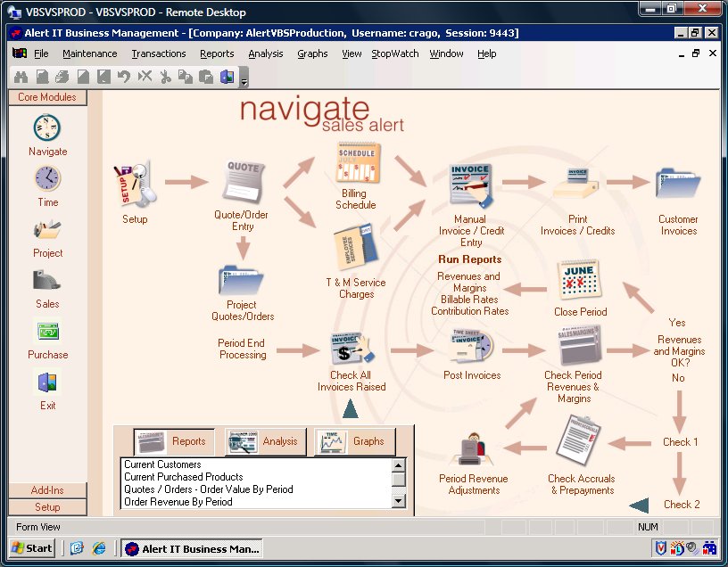Select Alert IT Business Man... taskbar button
Image resolution: width=728 pixels, height=567 pixels.
[x=192, y=549]
